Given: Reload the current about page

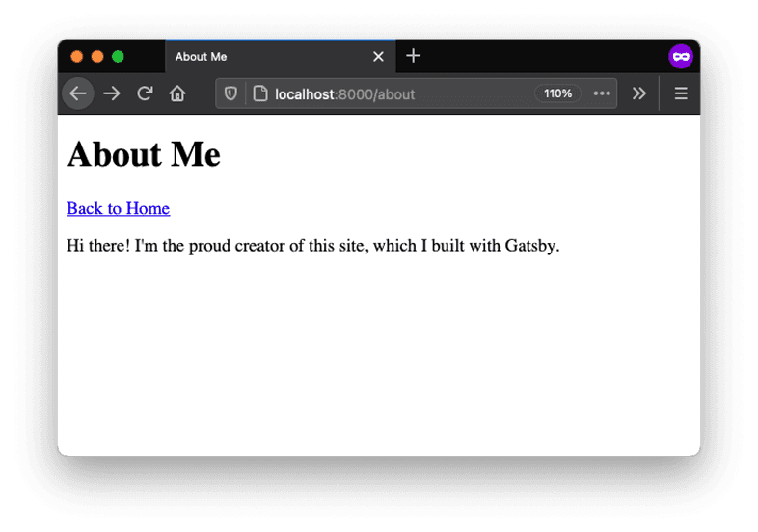Looking at the screenshot, I should click(145, 93).
